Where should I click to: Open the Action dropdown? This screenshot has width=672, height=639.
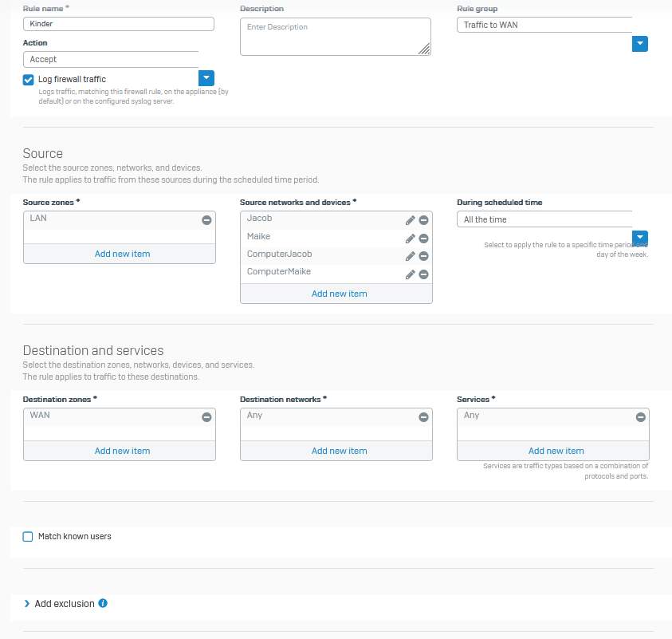pyautogui.click(x=206, y=77)
